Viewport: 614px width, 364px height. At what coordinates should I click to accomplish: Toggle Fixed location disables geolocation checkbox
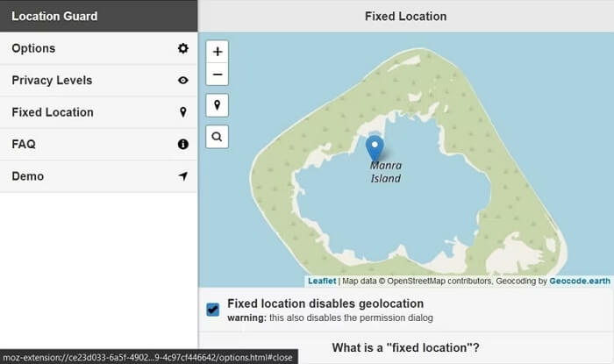pos(213,310)
